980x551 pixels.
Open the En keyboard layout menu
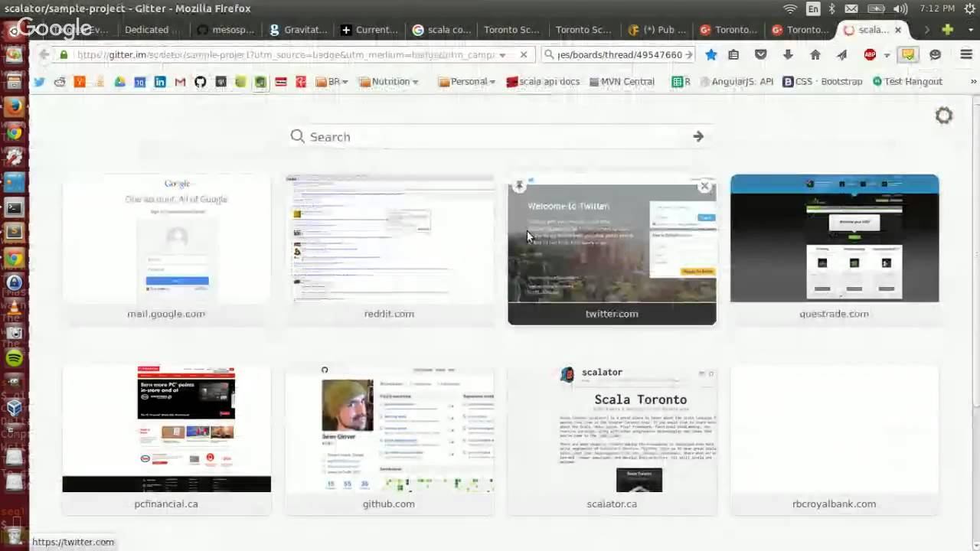click(x=813, y=8)
